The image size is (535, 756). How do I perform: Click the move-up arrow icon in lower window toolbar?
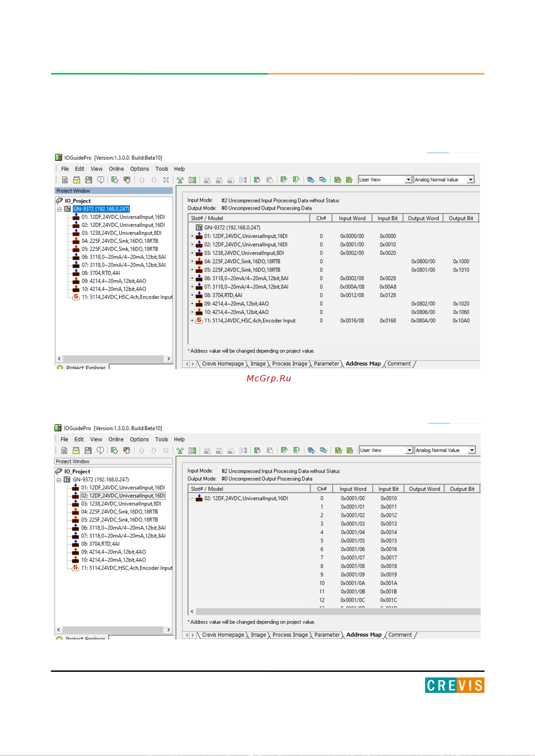tap(142, 451)
